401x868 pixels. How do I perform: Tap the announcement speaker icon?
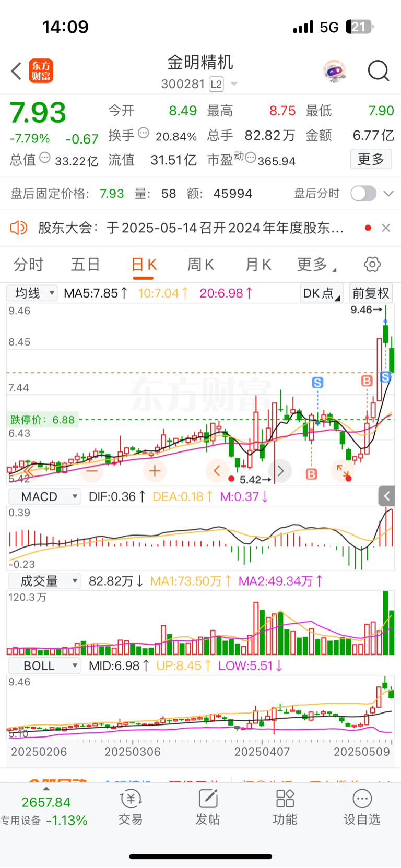(x=19, y=228)
